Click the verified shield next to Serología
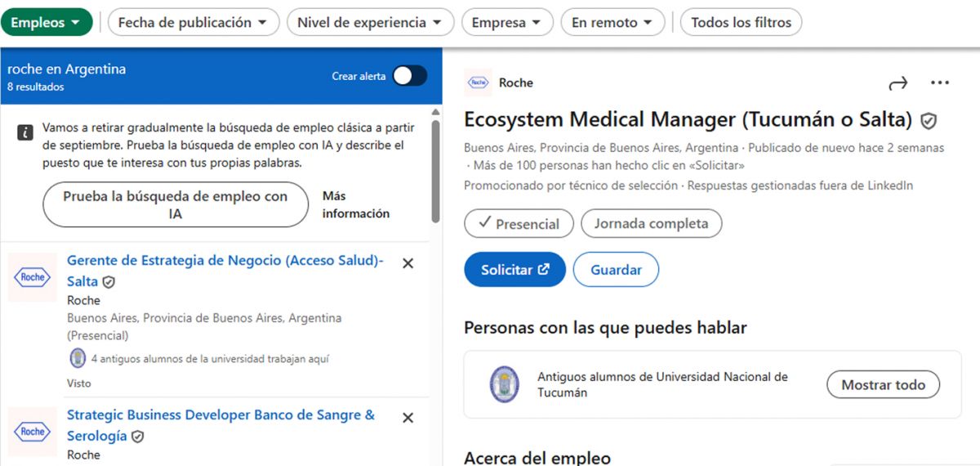Image resolution: width=980 pixels, height=466 pixels. pyautogui.click(x=138, y=437)
